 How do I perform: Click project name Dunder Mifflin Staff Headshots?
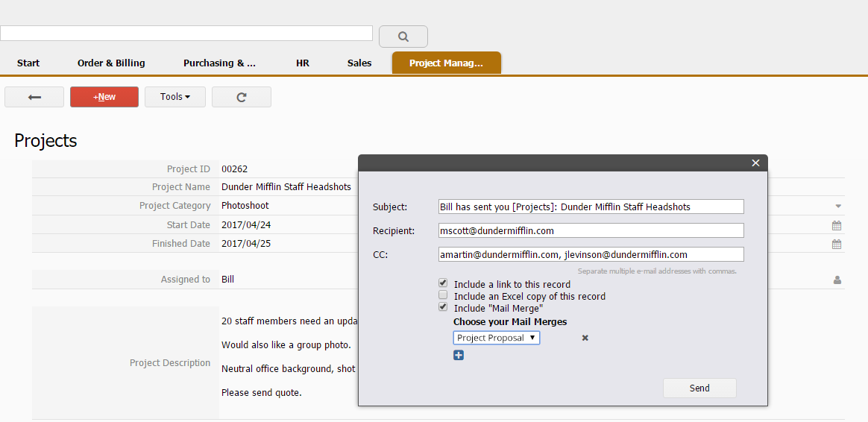click(x=286, y=187)
